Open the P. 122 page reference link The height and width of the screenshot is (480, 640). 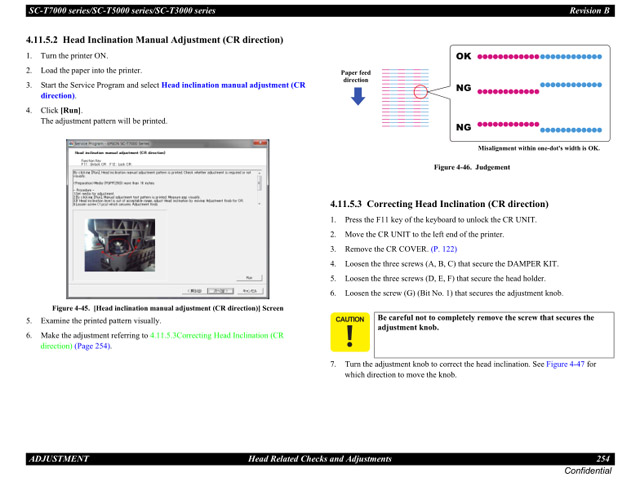[442, 248]
